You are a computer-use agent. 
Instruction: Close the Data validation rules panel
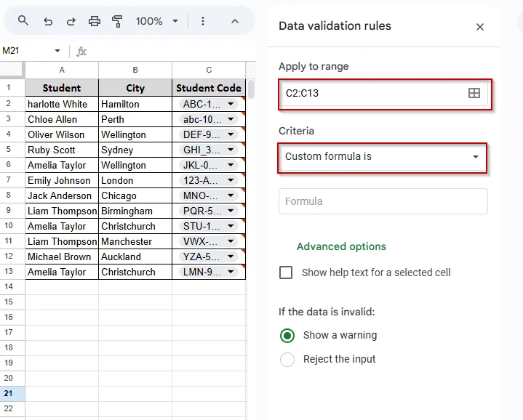[x=479, y=27]
